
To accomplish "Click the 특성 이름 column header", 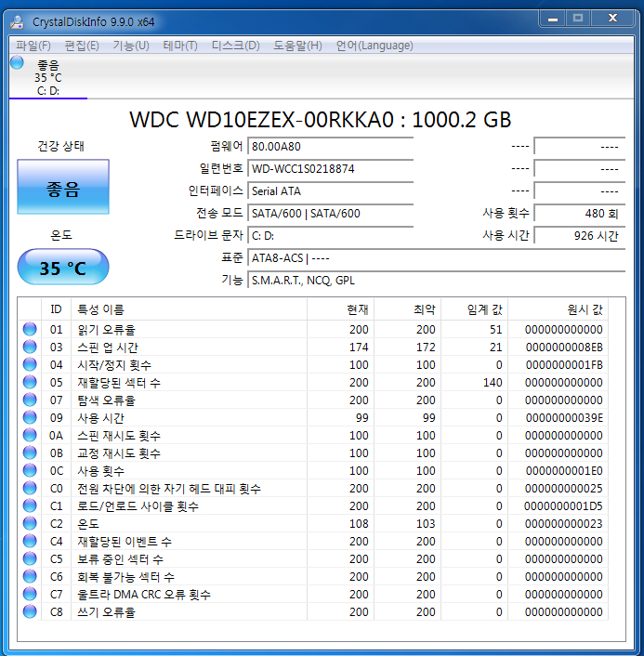I will (x=190, y=309).
